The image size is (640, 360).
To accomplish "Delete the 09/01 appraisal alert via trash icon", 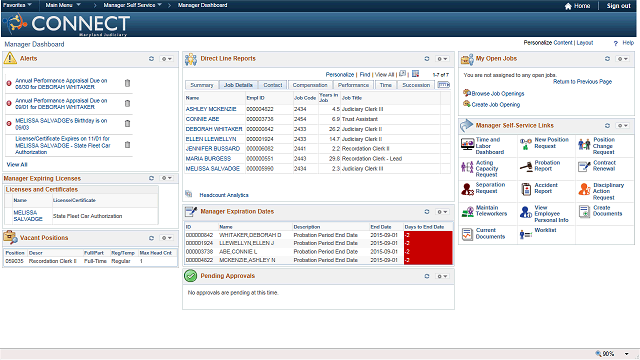I will coord(127,103).
